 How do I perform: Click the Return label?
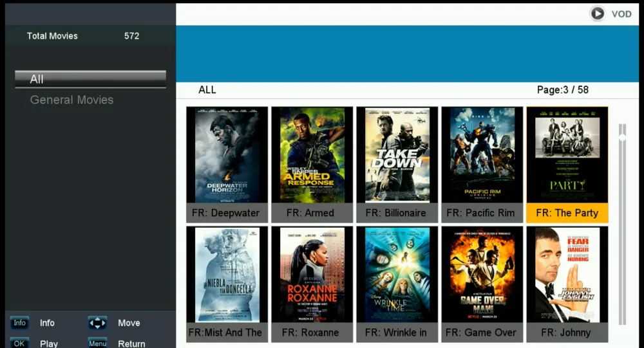point(131,343)
